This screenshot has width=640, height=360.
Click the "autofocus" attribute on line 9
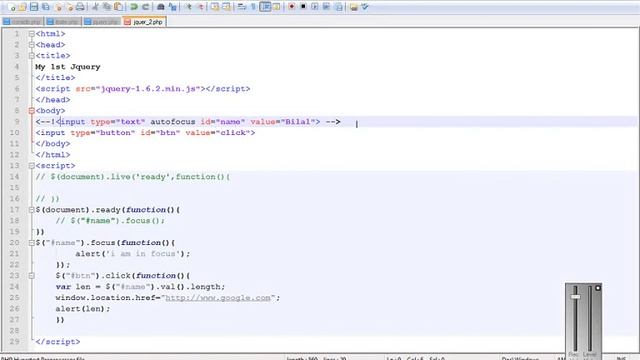(x=173, y=122)
